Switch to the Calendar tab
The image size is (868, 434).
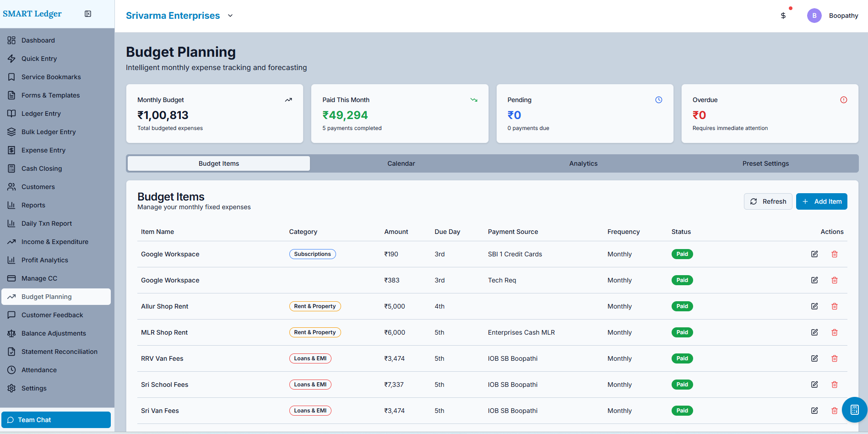coord(401,163)
